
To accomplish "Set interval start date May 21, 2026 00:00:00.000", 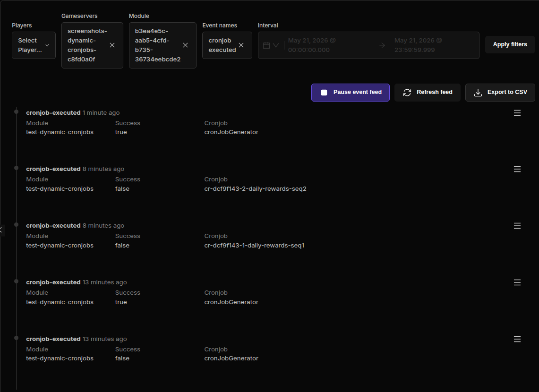I will pos(312,45).
